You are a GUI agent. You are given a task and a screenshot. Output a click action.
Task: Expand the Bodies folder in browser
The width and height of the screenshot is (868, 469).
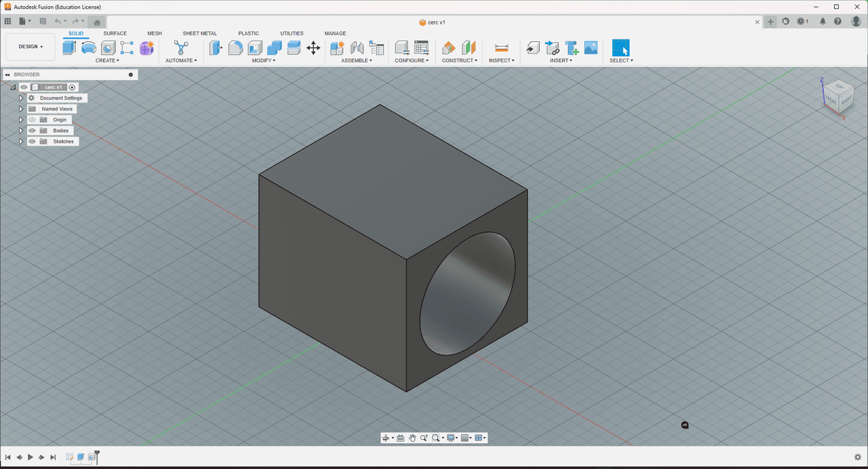[21, 130]
